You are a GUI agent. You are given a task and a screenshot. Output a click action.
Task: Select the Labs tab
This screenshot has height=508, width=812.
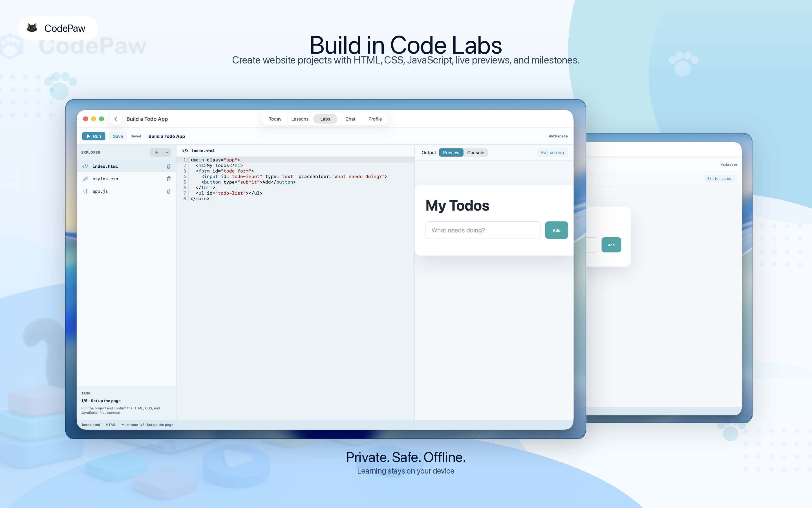click(325, 119)
